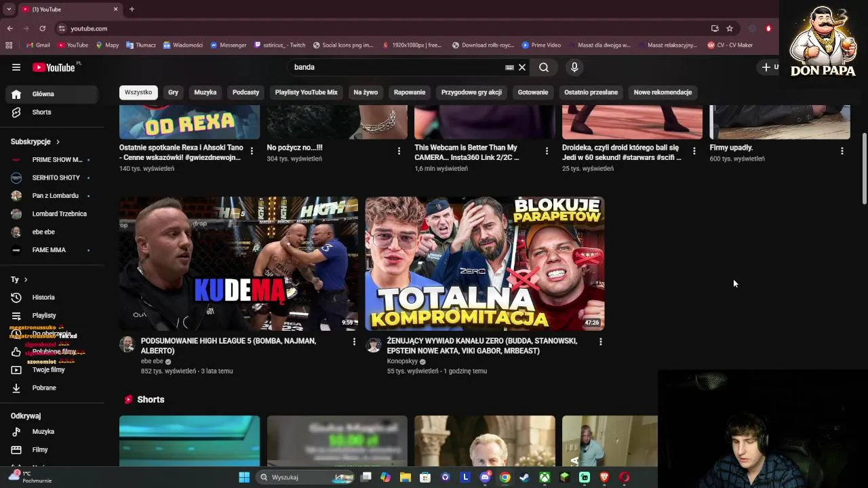Open File Explorer from the taskbar
Screen dimensions: 868x488
406,477
